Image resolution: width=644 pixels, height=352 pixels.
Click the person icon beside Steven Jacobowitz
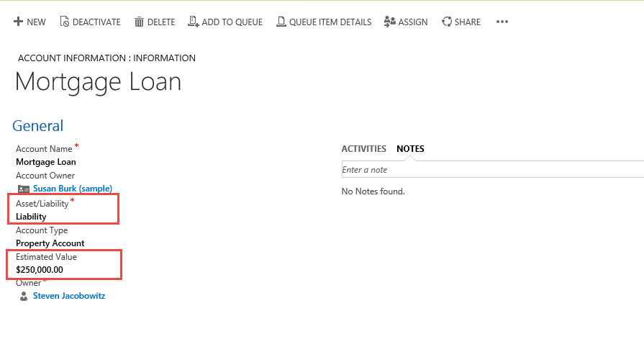coord(24,296)
